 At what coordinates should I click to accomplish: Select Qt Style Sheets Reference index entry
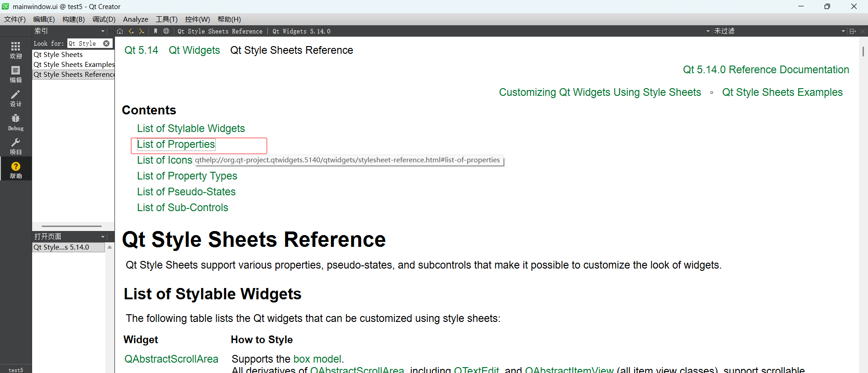point(73,75)
